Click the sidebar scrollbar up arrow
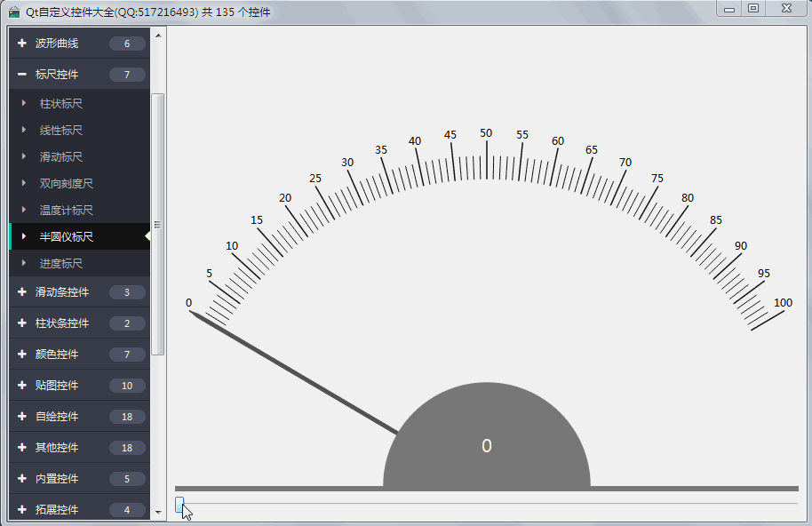812x526 pixels. coord(158,36)
